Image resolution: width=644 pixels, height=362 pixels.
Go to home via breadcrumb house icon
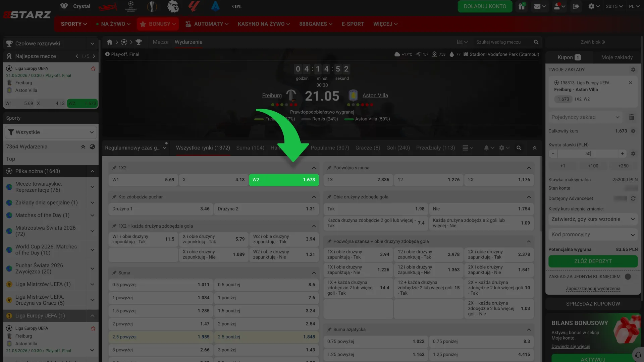pyautogui.click(x=110, y=42)
